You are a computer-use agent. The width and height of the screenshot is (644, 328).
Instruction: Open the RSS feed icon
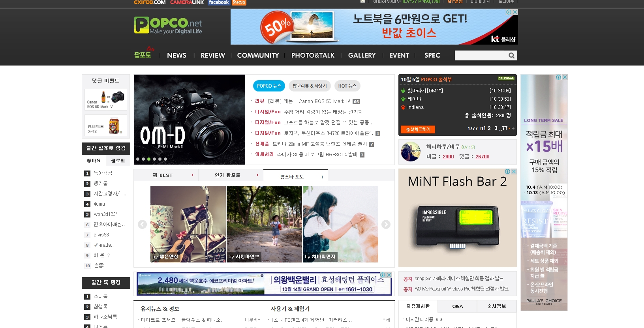[239, 2]
